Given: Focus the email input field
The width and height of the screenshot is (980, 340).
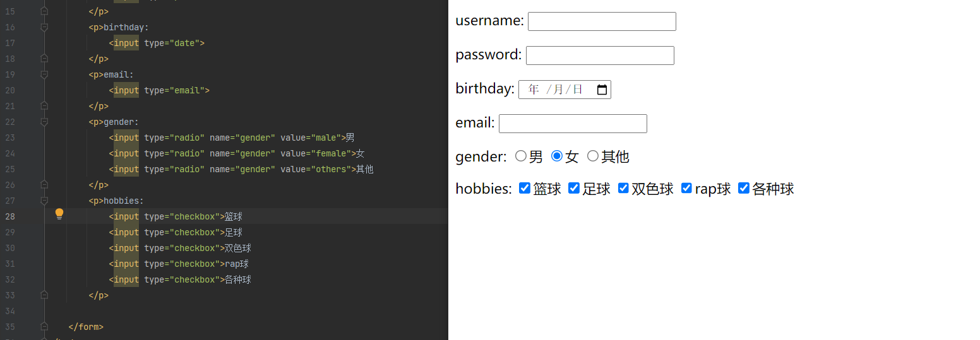Looking at the screenshot, I should (x=573, y=124).
